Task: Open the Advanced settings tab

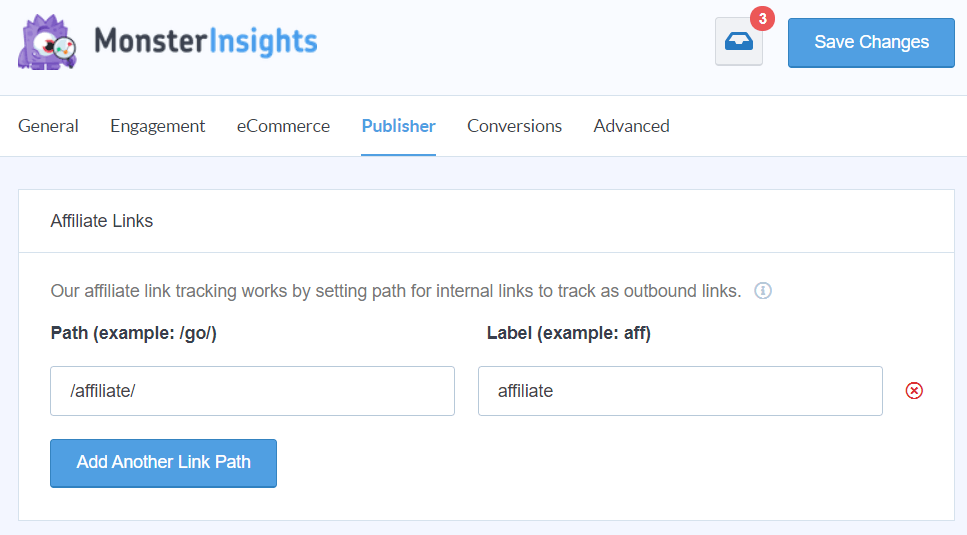Action: [x=631, y=126]
